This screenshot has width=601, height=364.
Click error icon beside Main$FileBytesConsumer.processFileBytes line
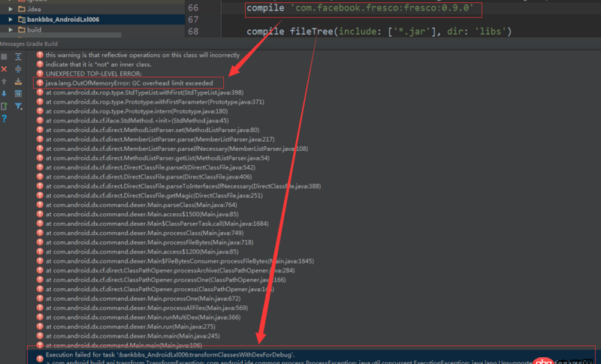pos(40,261)
